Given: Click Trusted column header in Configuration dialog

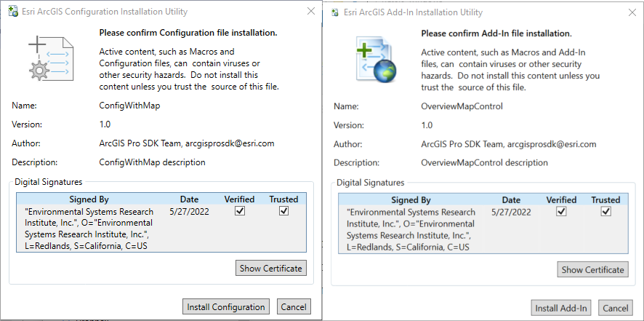Looking at the screenshot, I should click(x=283, y=199).
